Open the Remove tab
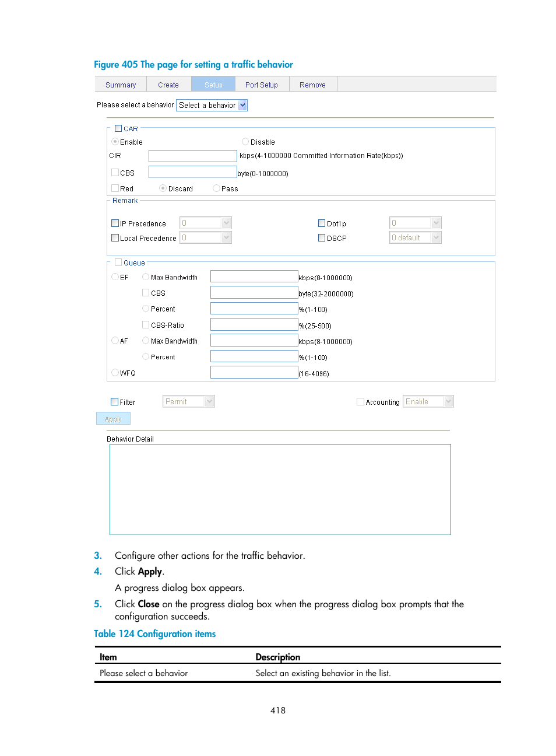This screenshot has height=756, width=556. 312,85
